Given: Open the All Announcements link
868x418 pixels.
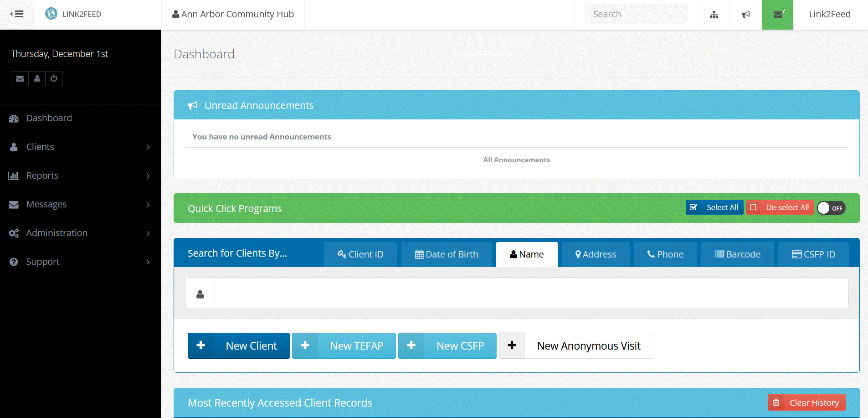Looking at the screenshot, I should [x=516, y=160].
